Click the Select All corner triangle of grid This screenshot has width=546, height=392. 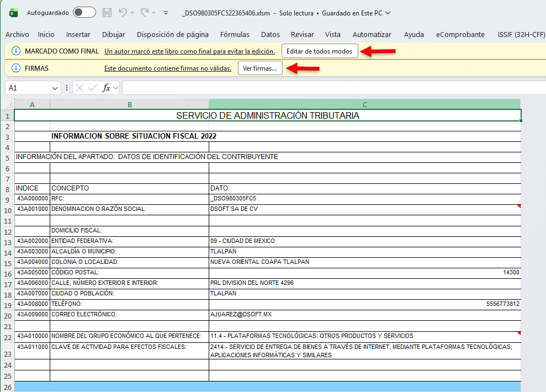(7, 104)
